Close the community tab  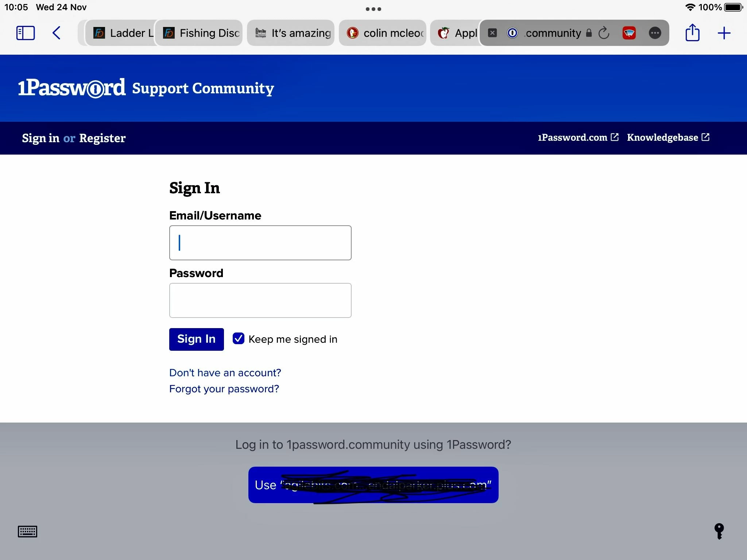point(492,33)
